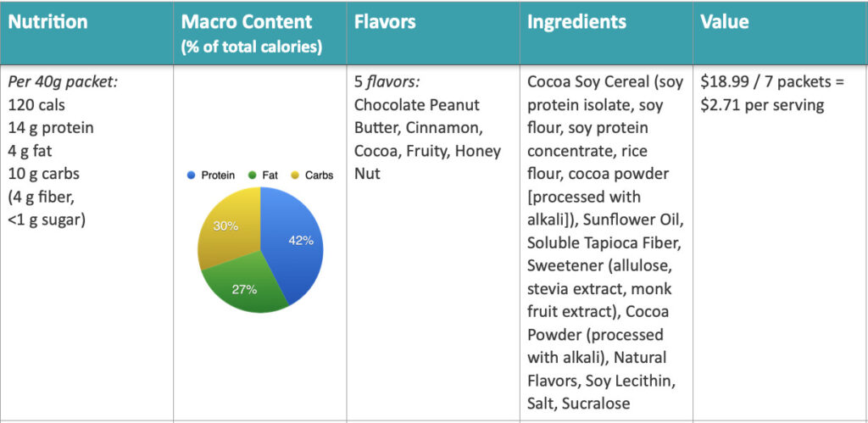Click the "$2.71 per serving" text

point(762,105)
